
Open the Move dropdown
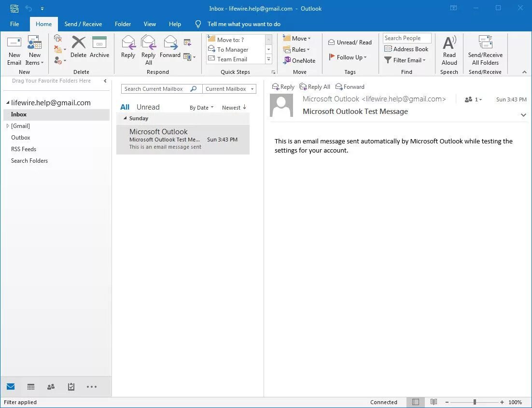pos(297,38)
